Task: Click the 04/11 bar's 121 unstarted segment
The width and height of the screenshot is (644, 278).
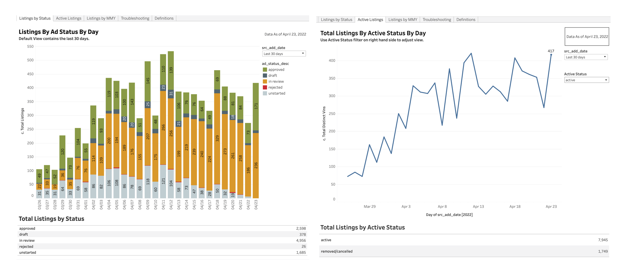Action: click(x=163, y=181)
